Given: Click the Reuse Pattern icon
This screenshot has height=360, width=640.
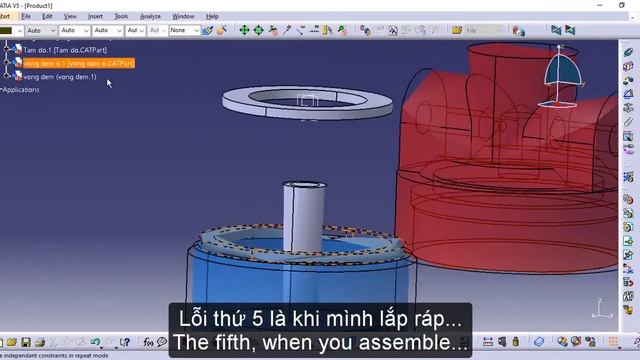Looking at the screenshot, I should [x=628, y=177].
